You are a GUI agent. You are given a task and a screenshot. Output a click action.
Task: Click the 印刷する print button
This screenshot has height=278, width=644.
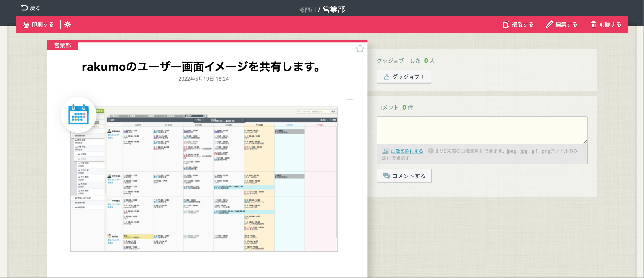coord(38,24)
